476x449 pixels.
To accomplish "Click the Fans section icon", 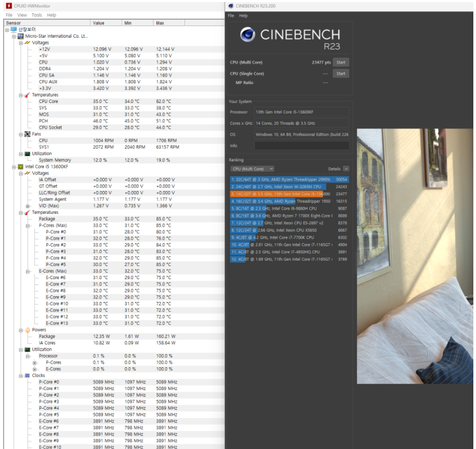I will [27, 134].
